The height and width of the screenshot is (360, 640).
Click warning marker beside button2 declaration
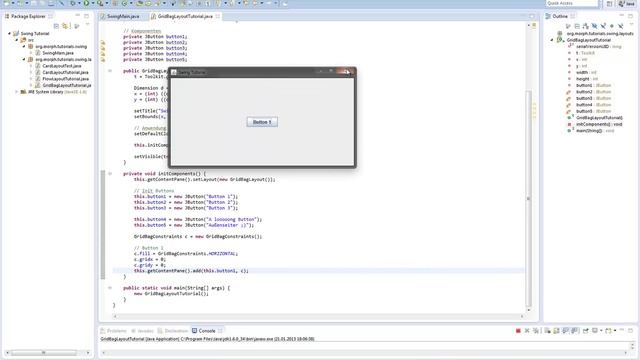pos(103,42)
